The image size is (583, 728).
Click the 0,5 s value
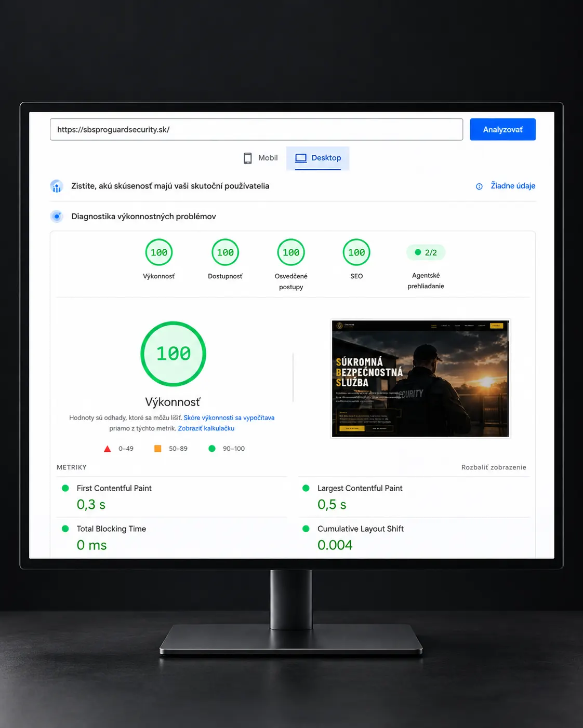(x=332, y=505)
